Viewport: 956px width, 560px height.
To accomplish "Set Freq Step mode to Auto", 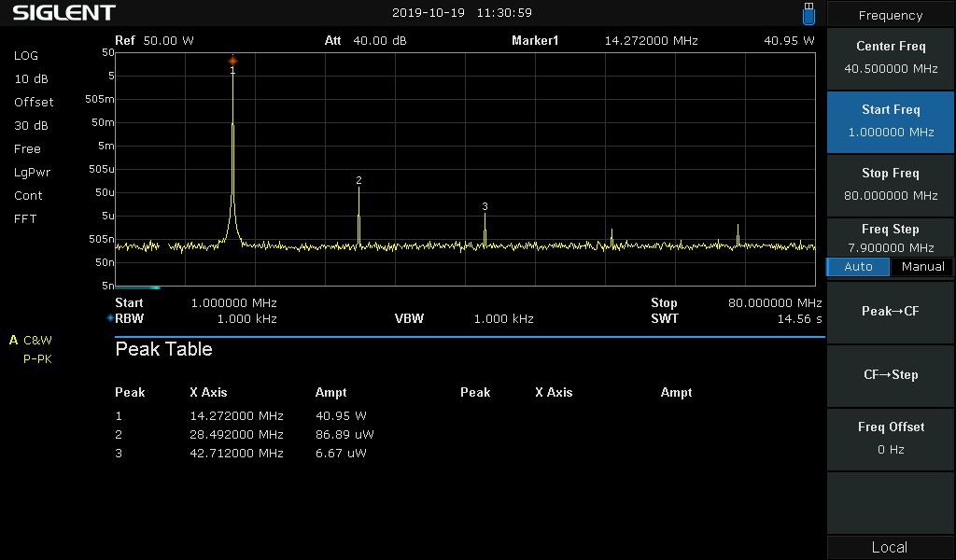I will [x=858, y=267].
